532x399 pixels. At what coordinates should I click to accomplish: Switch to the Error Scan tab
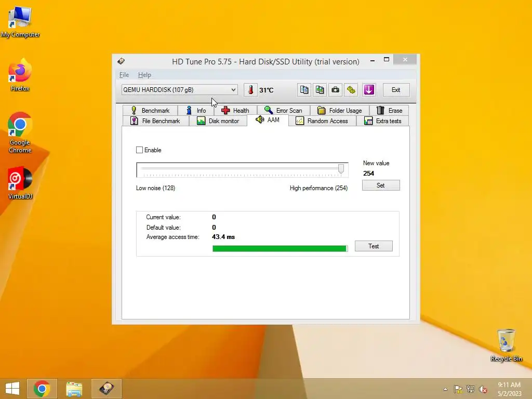click(283, 110)
